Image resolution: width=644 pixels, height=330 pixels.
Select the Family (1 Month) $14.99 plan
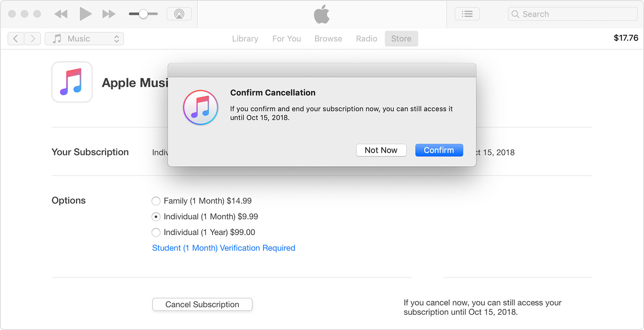156,201
